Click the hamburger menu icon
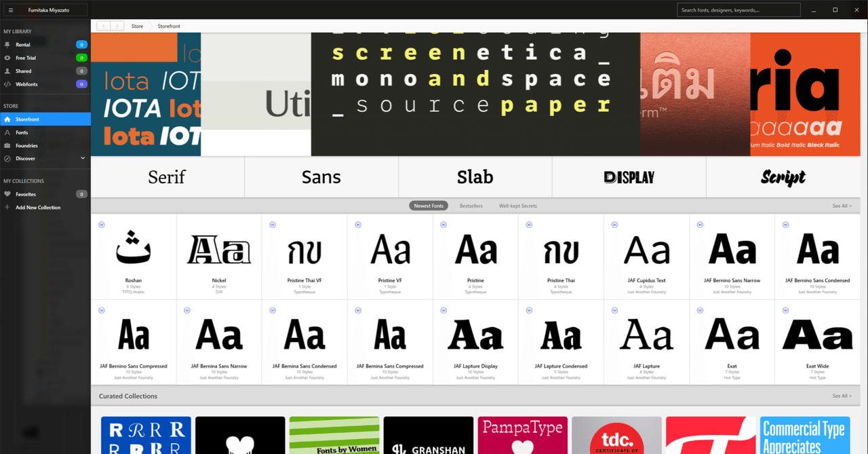The height and width of the screenshot is (454, 868). pos(10,10)
